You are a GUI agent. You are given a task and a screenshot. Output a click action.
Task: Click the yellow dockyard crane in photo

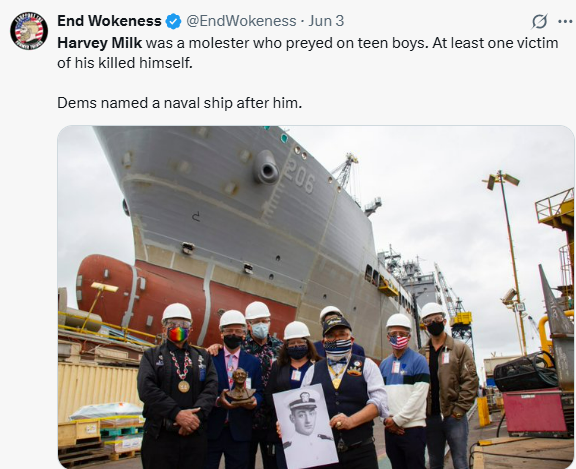pyautogui.click(x=454, y=307)
